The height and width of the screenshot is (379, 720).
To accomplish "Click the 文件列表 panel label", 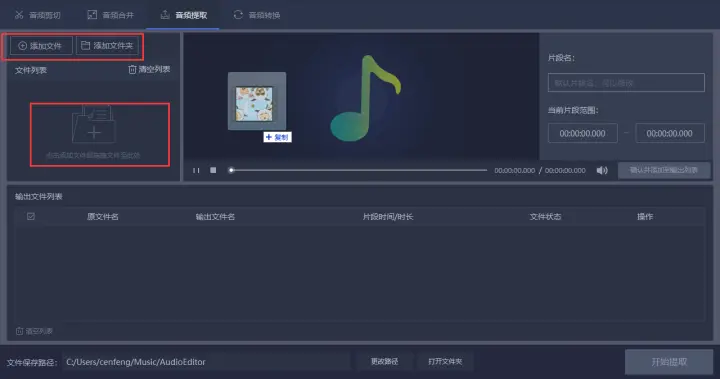I will click(x=31, y=70).
